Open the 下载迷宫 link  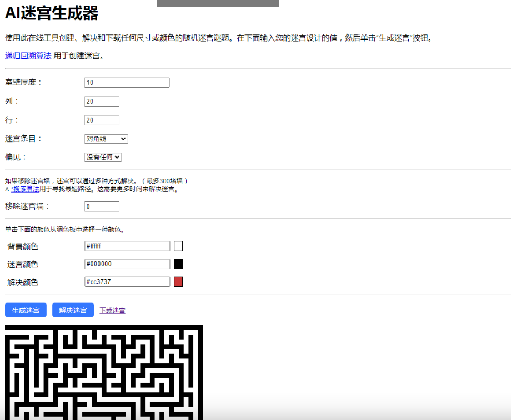[112, 310]
